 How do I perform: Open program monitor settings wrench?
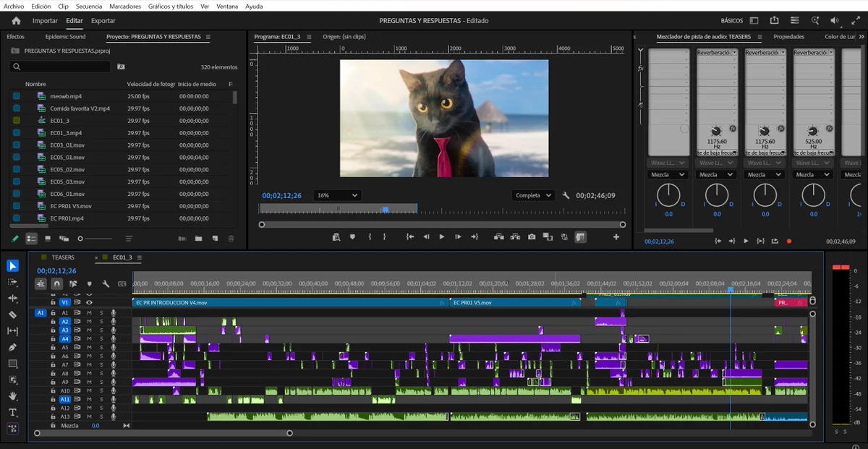pos(566,195)
